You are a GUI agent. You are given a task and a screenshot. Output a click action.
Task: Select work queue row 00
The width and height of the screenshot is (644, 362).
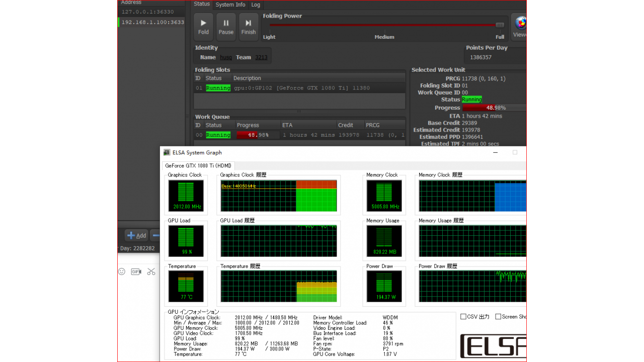pyautogui.click(x=299, y=135)
